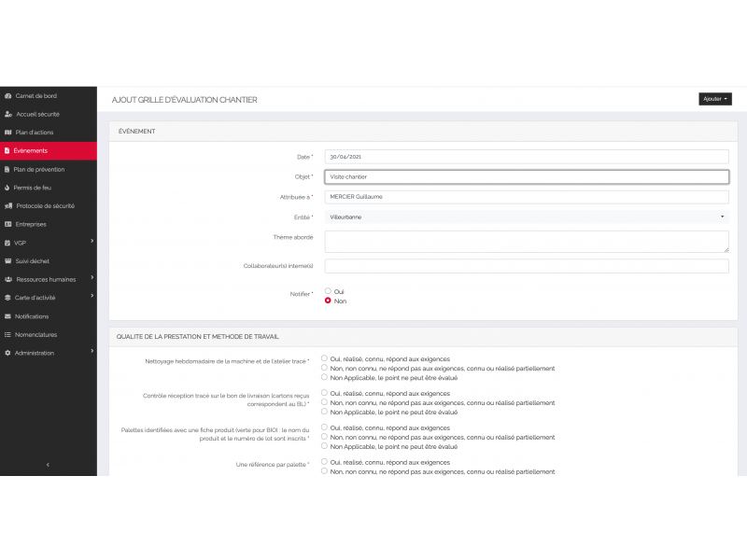Mark Nettoyage hebdomadaire as Non Applicable
This screenshot has height=560, width=747.
[324, 378]
